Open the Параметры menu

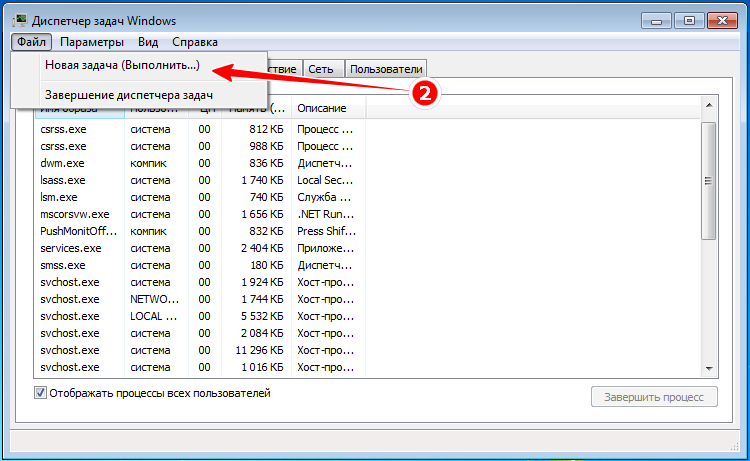tap(92, 42)
